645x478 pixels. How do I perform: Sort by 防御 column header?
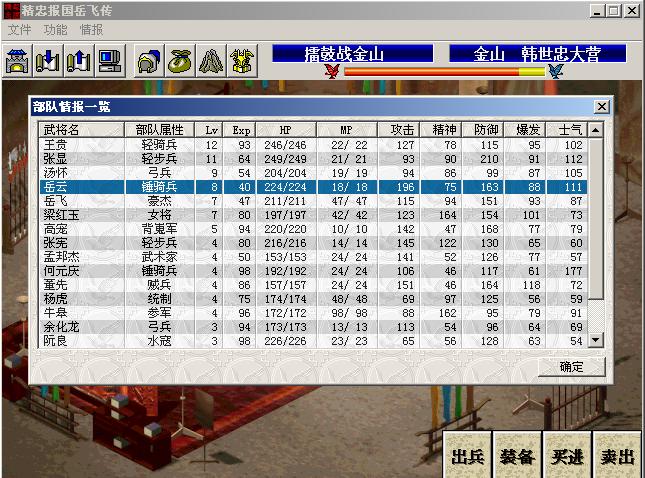point(483,130)
